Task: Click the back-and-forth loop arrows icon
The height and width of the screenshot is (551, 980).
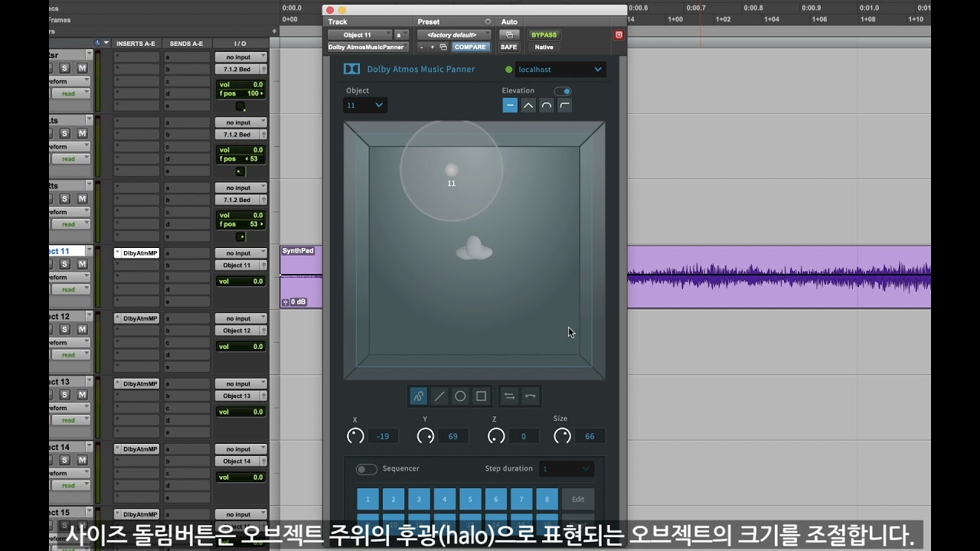Action: pyautogui.click(x=509, y=396)
